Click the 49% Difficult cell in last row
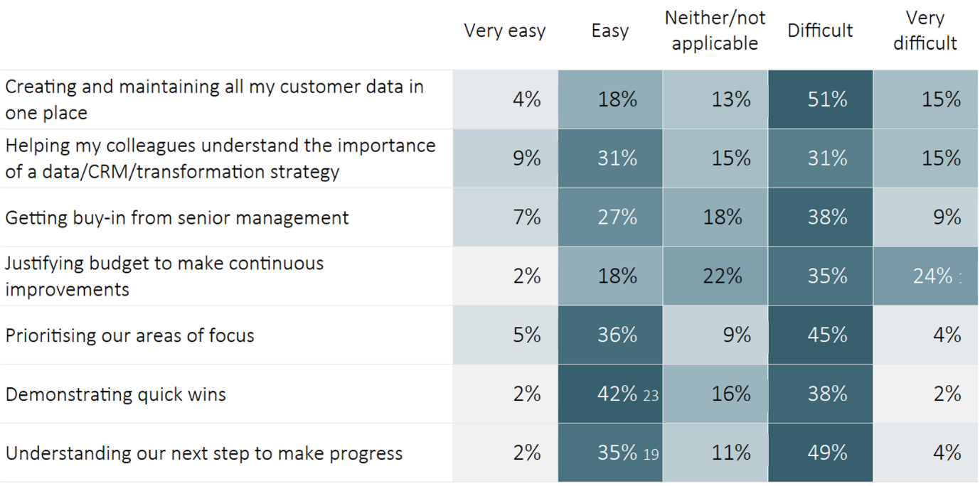The image size is (980, 486). click(x=820, y=453)
